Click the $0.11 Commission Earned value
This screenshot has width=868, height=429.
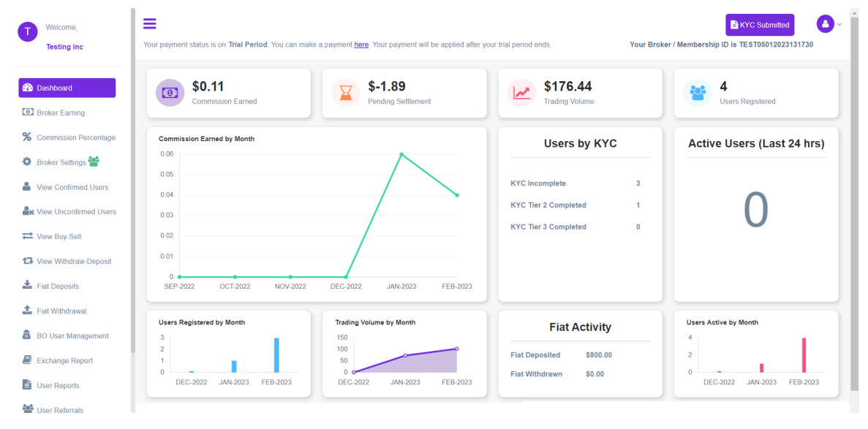point(208,86)
